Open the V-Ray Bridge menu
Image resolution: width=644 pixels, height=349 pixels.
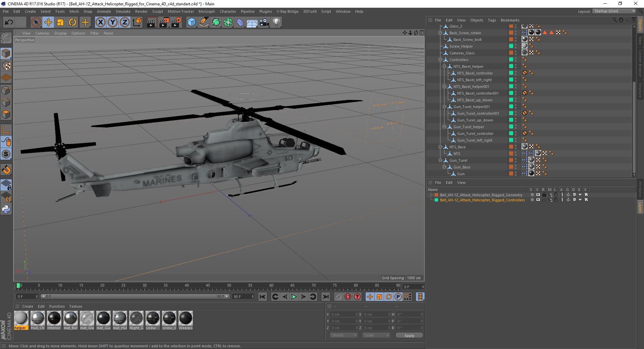tap(287, 11)
